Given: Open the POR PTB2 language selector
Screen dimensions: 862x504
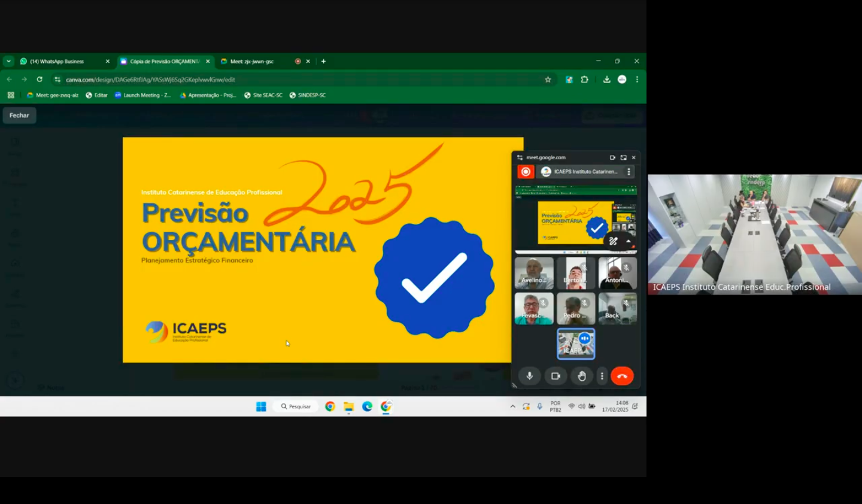Looking at the screenshot, I should [x=556, y=406].
